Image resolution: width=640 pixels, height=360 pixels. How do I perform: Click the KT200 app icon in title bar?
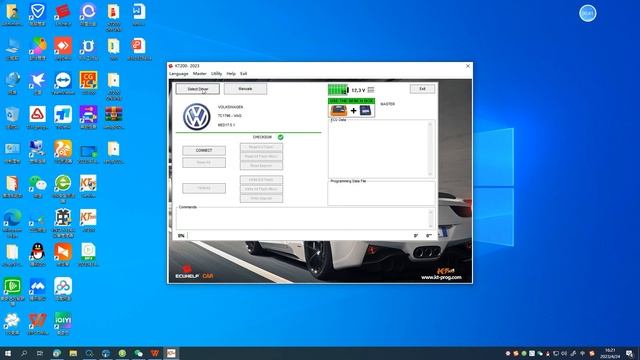171,66
